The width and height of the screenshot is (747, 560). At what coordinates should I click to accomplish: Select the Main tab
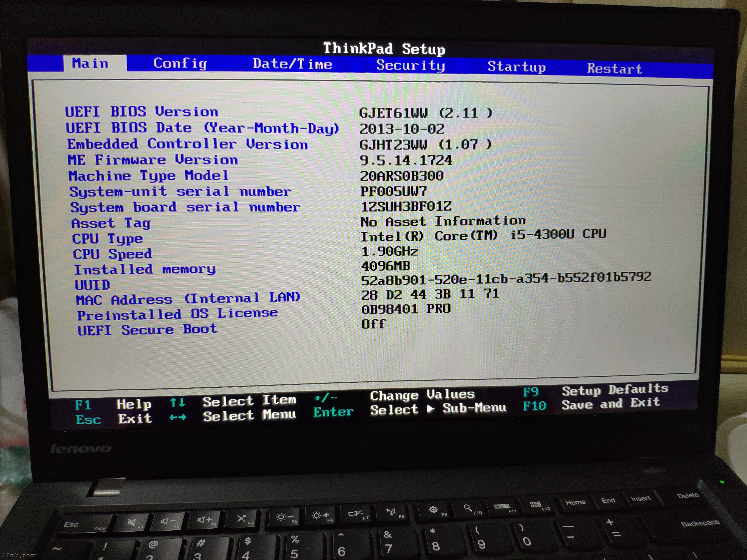pyautogui.click(x=90, y=64)
